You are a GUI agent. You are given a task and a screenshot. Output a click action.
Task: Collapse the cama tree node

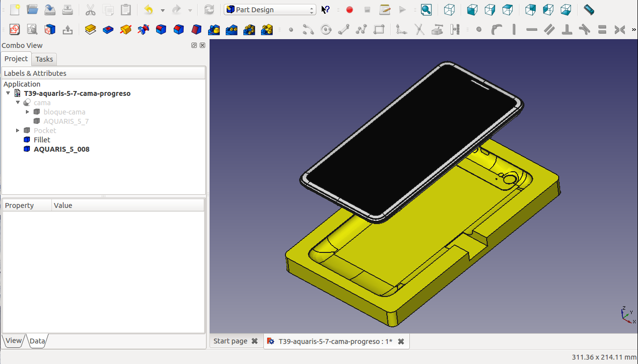(18, 103)
